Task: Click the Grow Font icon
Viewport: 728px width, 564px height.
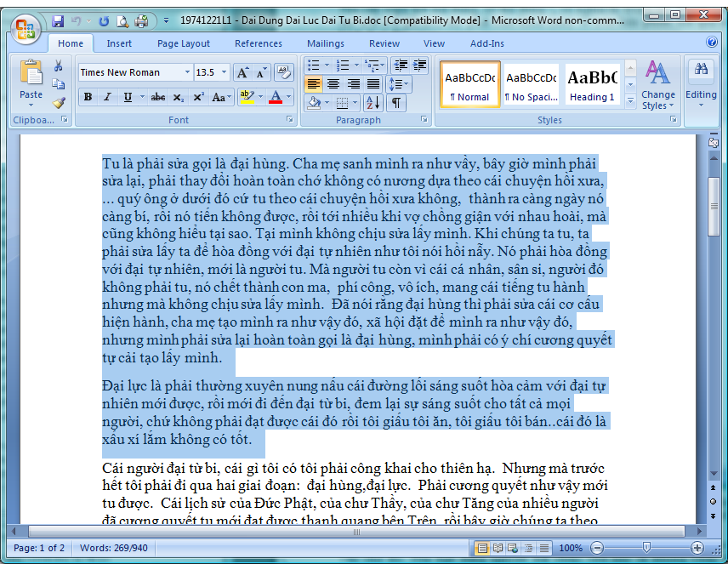Action: [x=242, y=73]
